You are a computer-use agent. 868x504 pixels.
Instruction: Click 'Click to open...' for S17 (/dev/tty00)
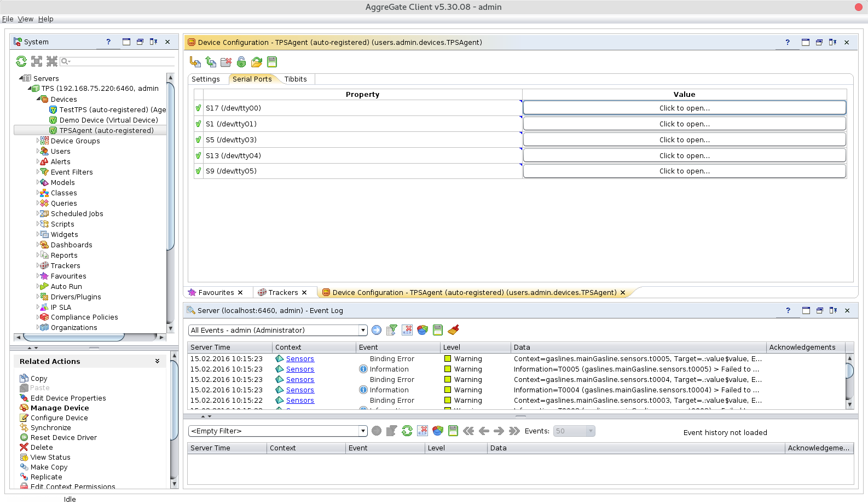pyautogui.click(x=684, y=108)
